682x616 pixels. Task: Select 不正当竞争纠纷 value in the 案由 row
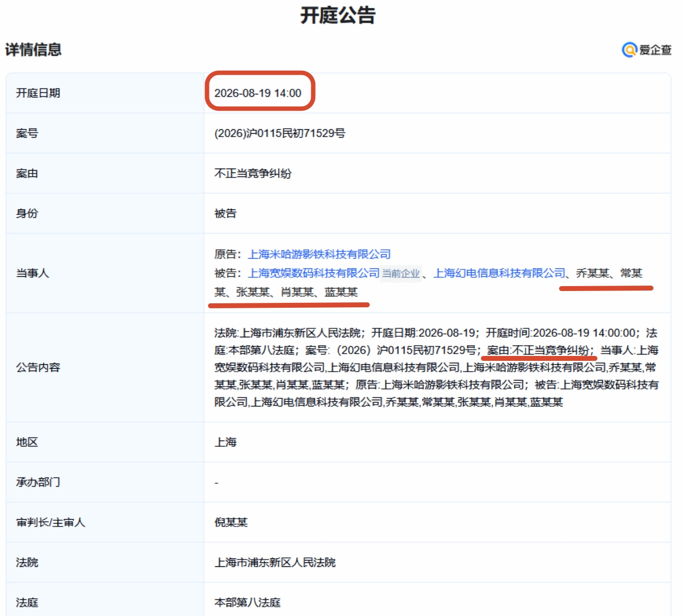click(x=253, y=174)
